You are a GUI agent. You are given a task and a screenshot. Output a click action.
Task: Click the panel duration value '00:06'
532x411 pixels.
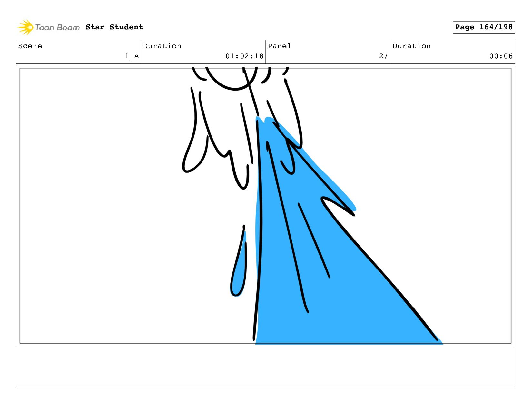point(501,56)
